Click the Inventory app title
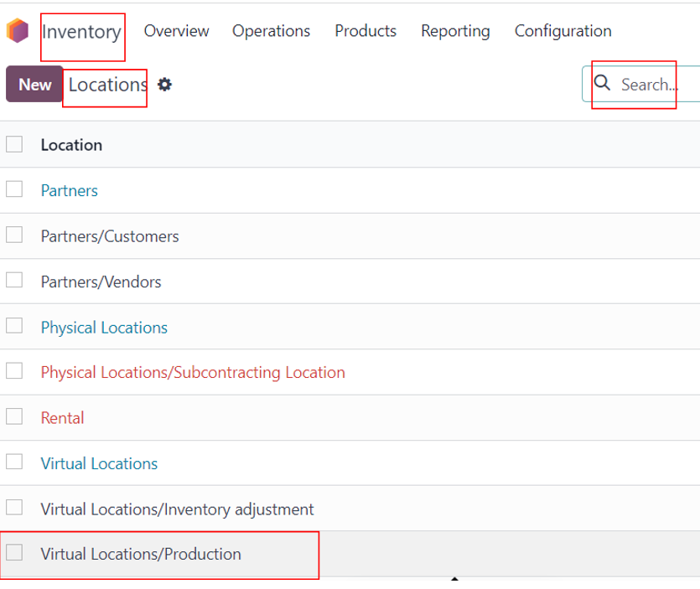Viewport: 700px width, 589px height. point(81,32)
